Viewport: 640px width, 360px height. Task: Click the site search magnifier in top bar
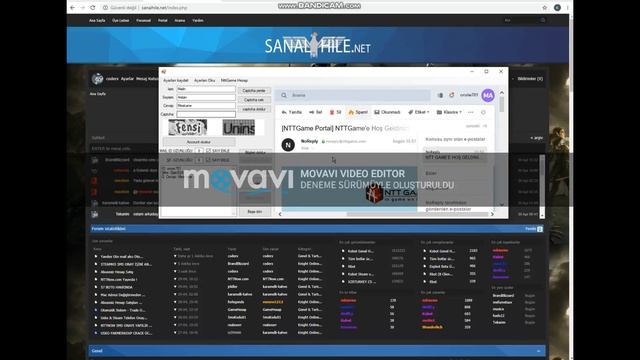[x=542, y=20]
